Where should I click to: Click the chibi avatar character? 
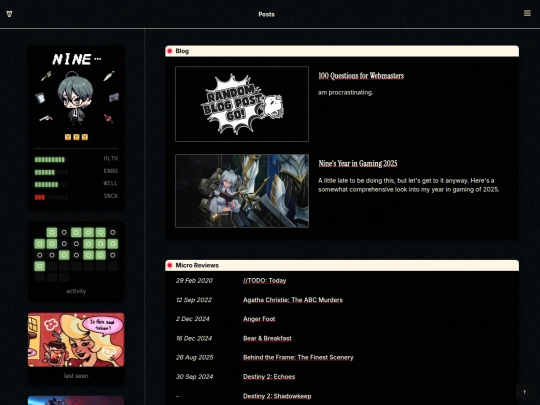click(76, 97)
